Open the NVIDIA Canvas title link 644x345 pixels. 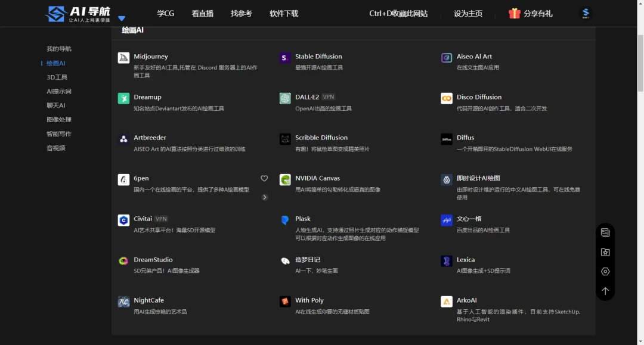coord(317,178)
